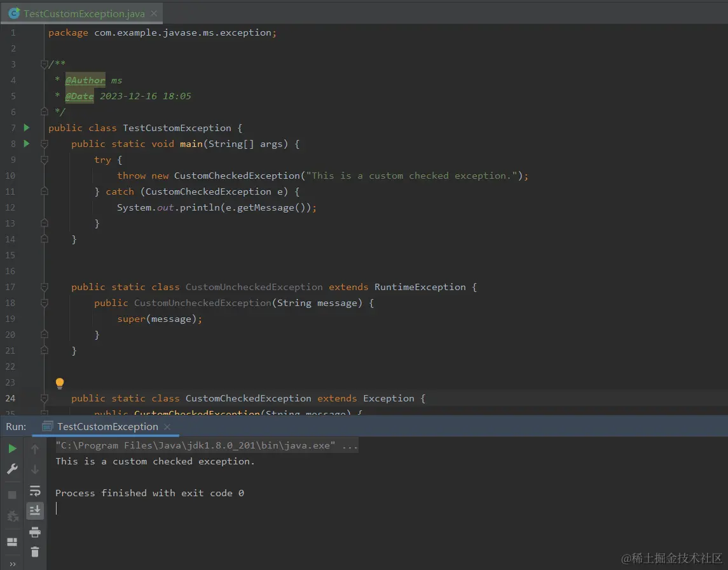The height and width of the screenshot is (570, 728).
Task: Click fold end marker at line 14
Action: click(x=44, y=239)
